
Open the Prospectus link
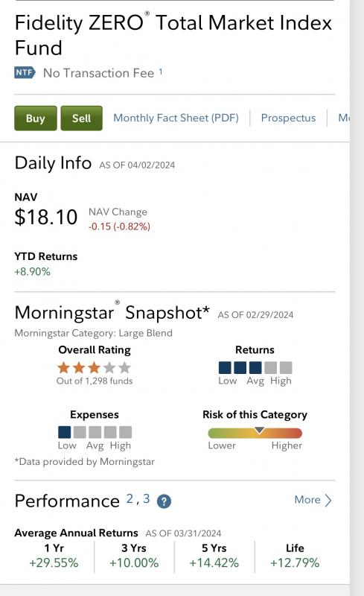288,118
